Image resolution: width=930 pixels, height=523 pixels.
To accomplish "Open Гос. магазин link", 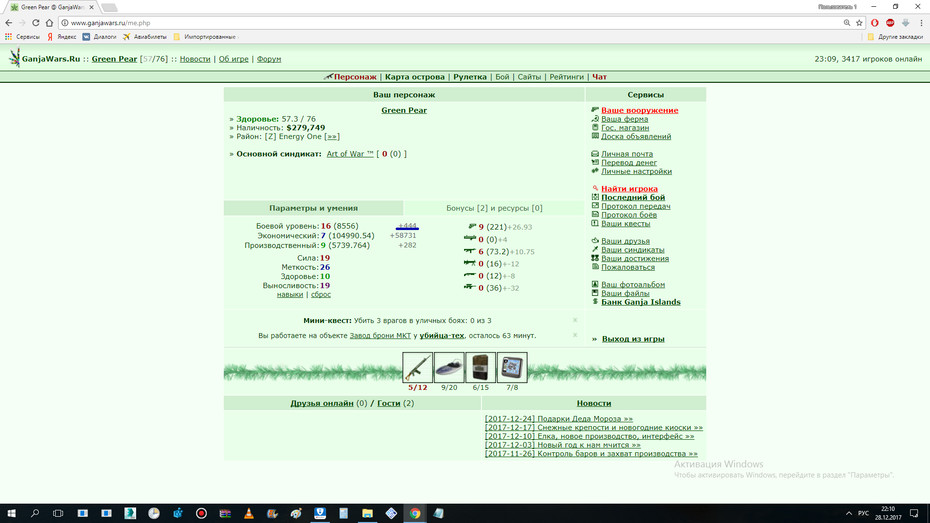I will pyautogui.click(x=625, y=127).
